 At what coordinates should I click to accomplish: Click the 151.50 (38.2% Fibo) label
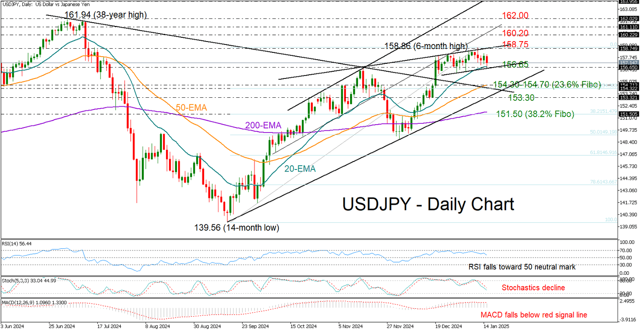(x=535, y=114)
